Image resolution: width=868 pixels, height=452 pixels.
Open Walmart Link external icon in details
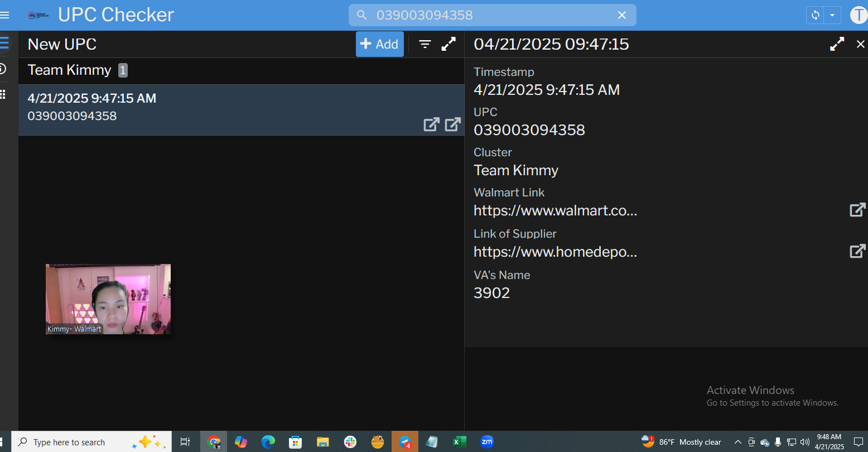(x=857, y=210)
